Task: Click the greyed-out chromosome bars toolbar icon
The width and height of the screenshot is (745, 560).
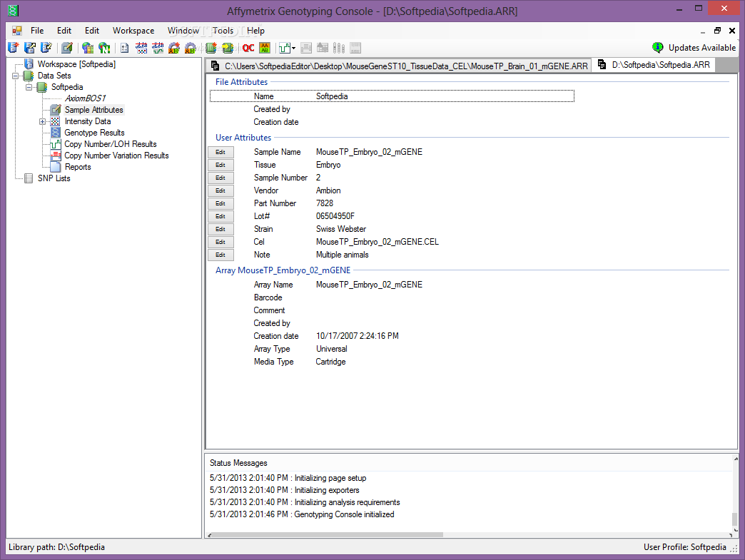Action: (339, 48)
